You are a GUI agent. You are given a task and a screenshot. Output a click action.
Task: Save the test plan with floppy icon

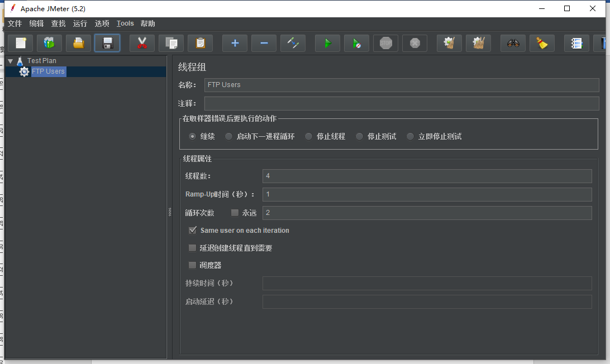[107, 43]
